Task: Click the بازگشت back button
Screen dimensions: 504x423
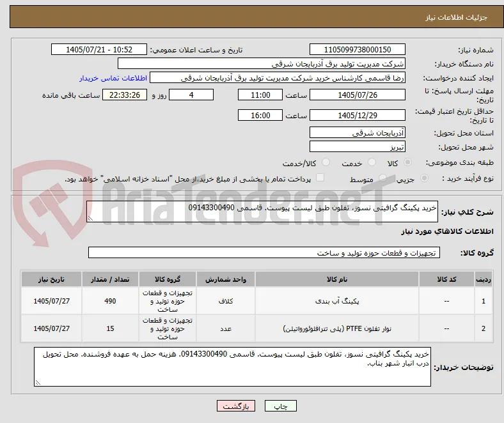Action: pyautogui.click(x=236, y=406)
